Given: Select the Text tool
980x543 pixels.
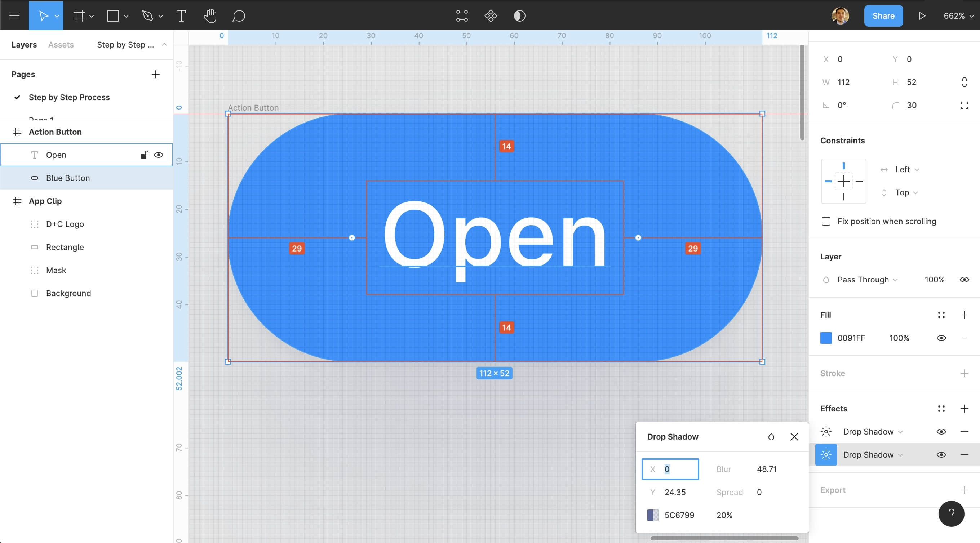Looking at the screenshot, I should [181, 16].
